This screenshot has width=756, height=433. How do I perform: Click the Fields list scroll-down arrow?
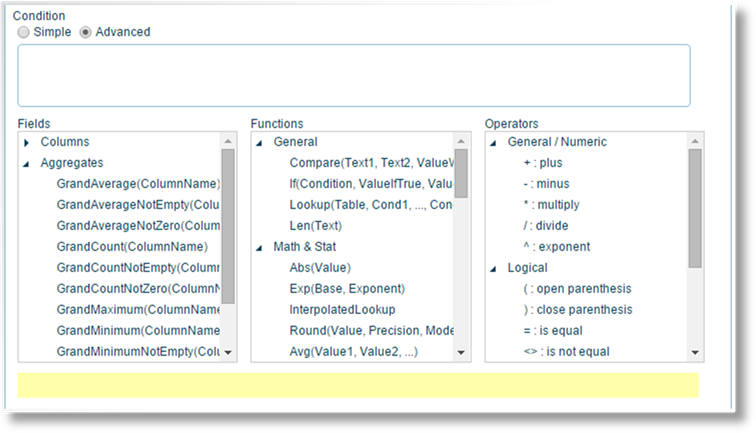(x=228, y=352)
